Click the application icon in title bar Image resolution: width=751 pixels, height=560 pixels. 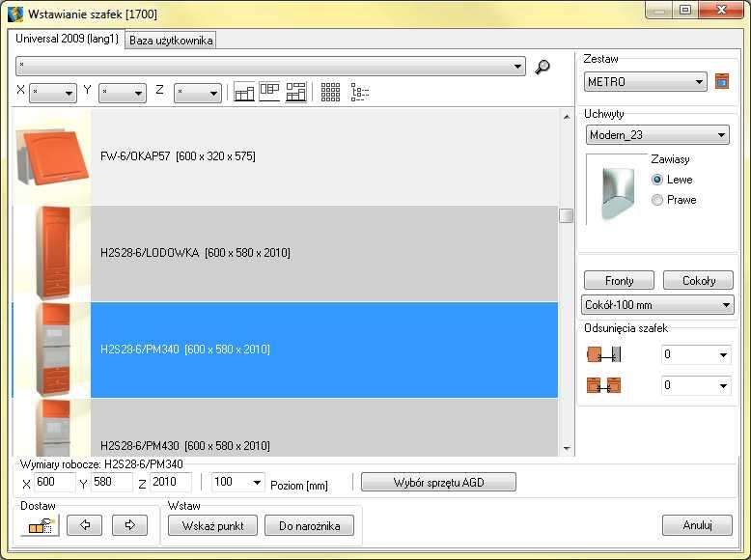click(x=15, y=14)
